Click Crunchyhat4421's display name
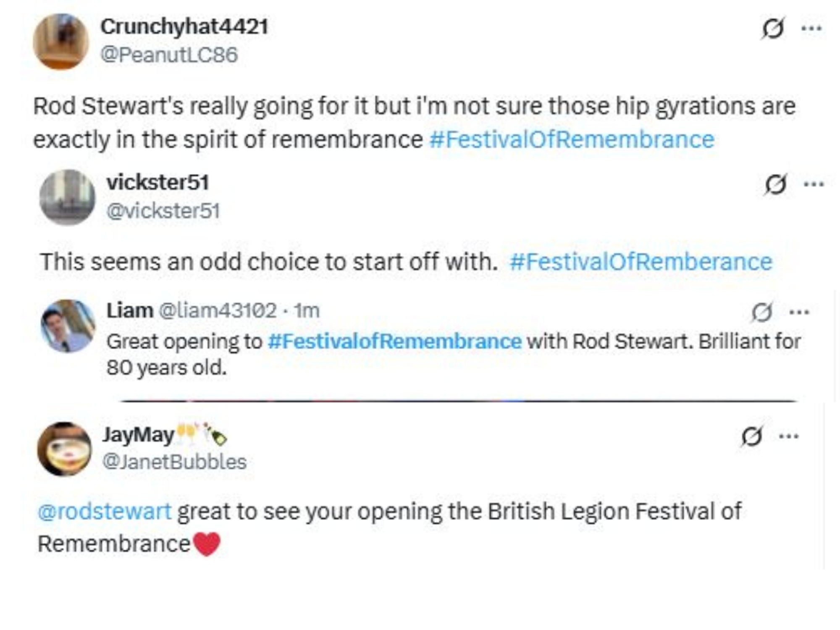 click(x=185, y=25)
